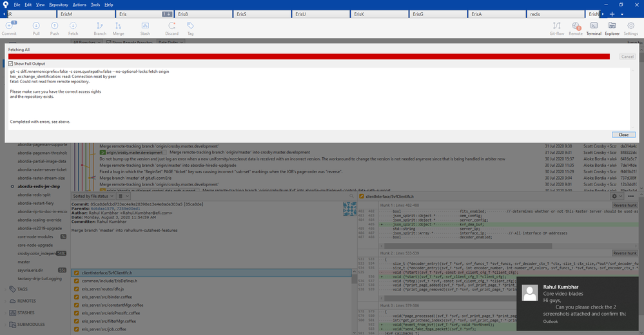Open parent commit link 6c6daa1579

[x=101, y=209]
